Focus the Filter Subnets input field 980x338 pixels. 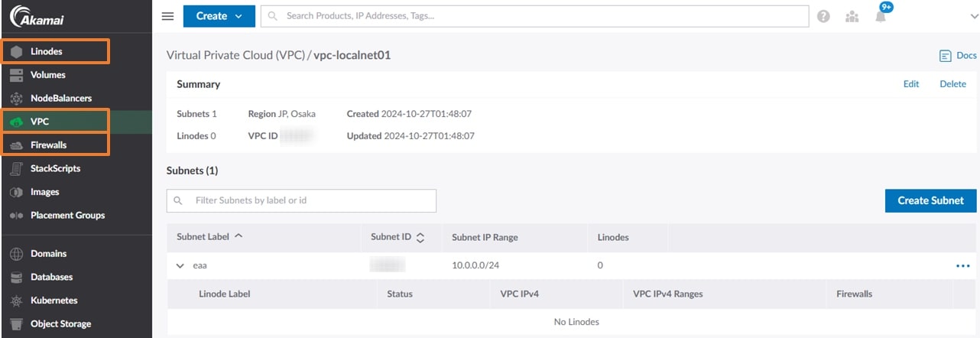(x=310, y=201)
